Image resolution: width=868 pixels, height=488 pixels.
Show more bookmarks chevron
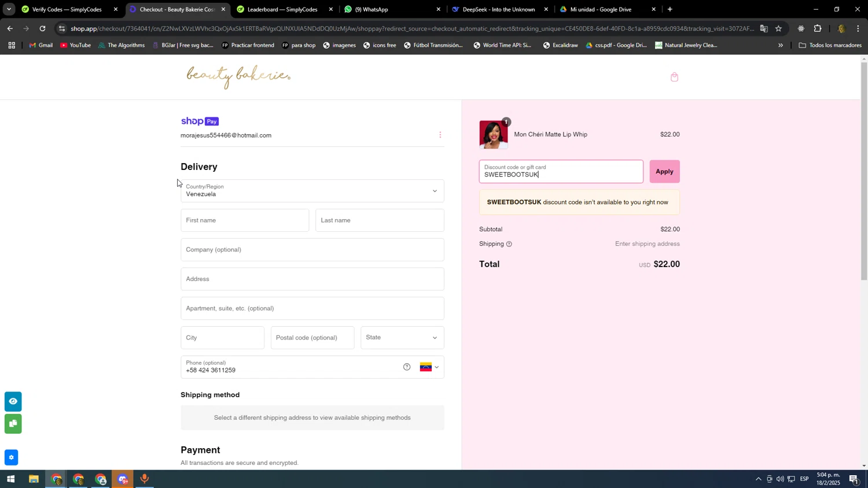(x=781, y=45)
